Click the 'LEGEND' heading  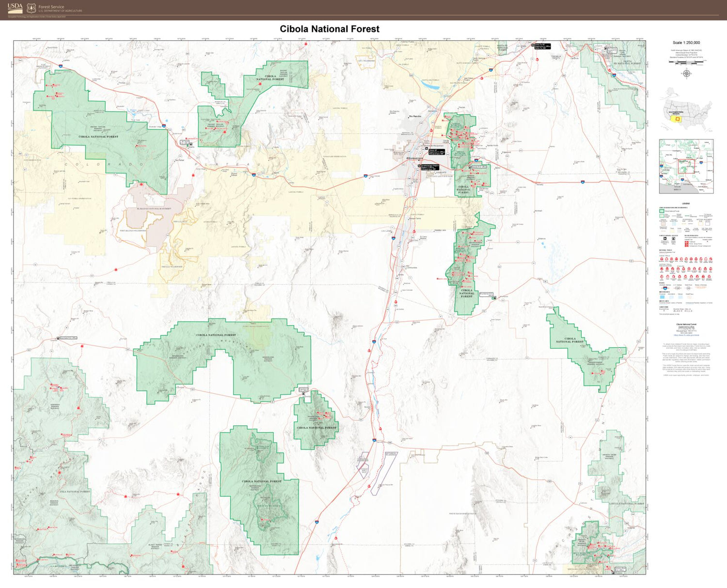[686, 203]
